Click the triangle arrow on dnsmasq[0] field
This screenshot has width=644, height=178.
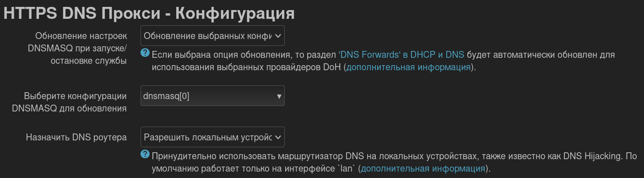pyautogui.click(x=279, y=96)
